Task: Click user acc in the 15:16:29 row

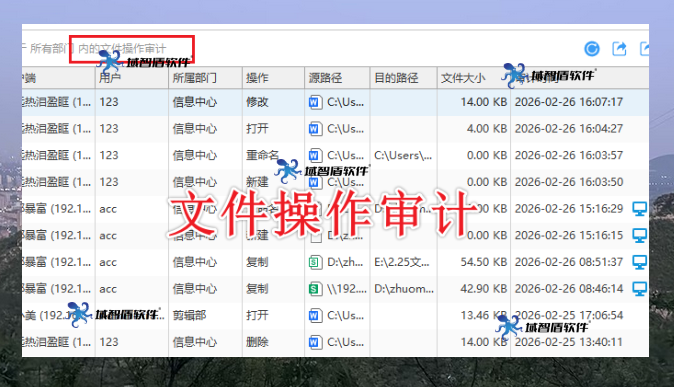Action: (108, 209)
